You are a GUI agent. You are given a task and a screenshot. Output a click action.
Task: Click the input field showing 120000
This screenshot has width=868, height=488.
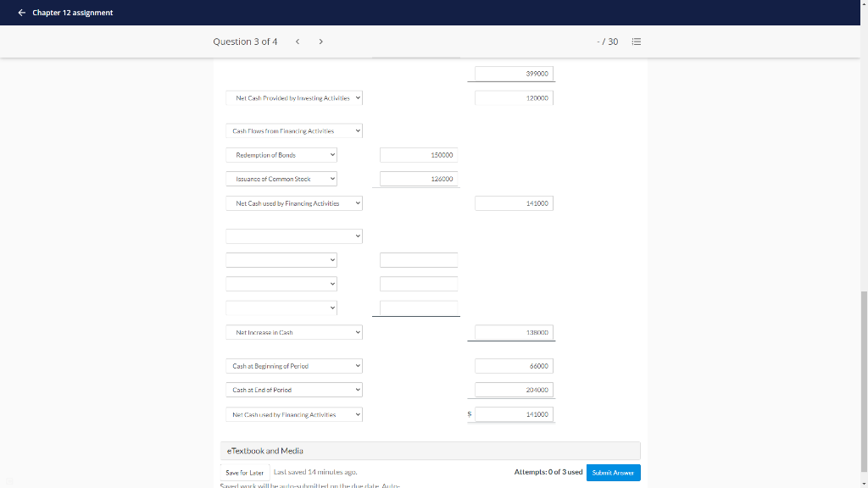tap(514, 98)
